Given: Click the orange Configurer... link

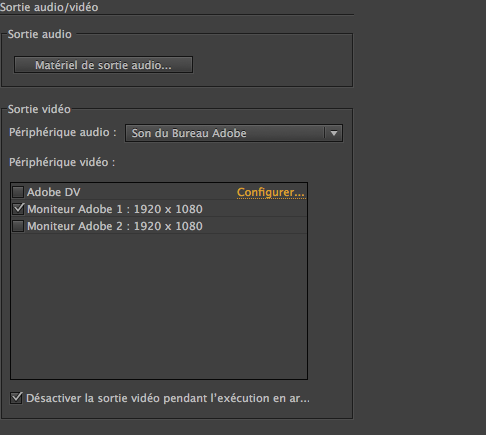Looking at the screenshot, I should (271, 192).
